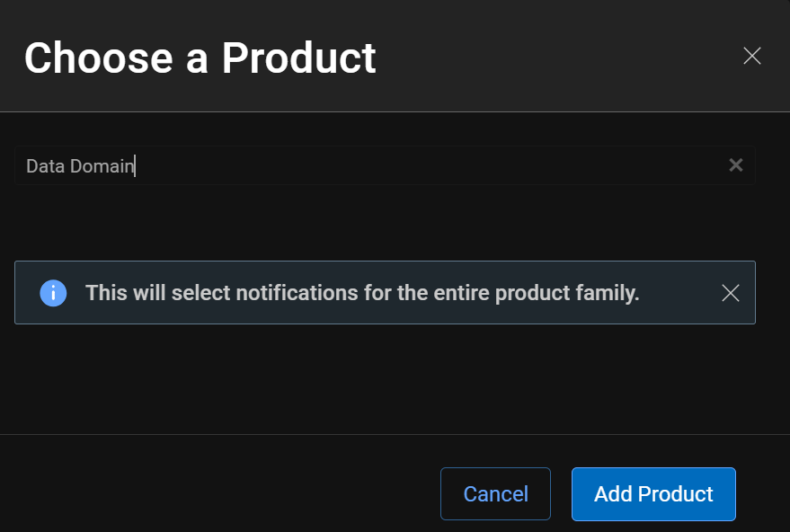Click the X at the dialog's top right

(x=752, y=56)
